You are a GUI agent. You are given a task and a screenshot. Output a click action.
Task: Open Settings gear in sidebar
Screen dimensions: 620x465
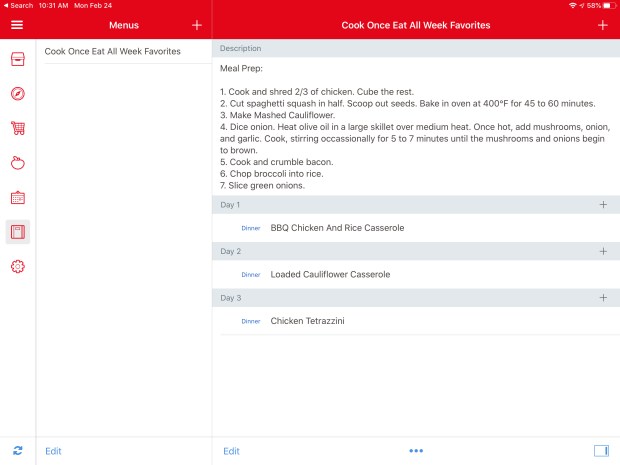click(18, 267)
